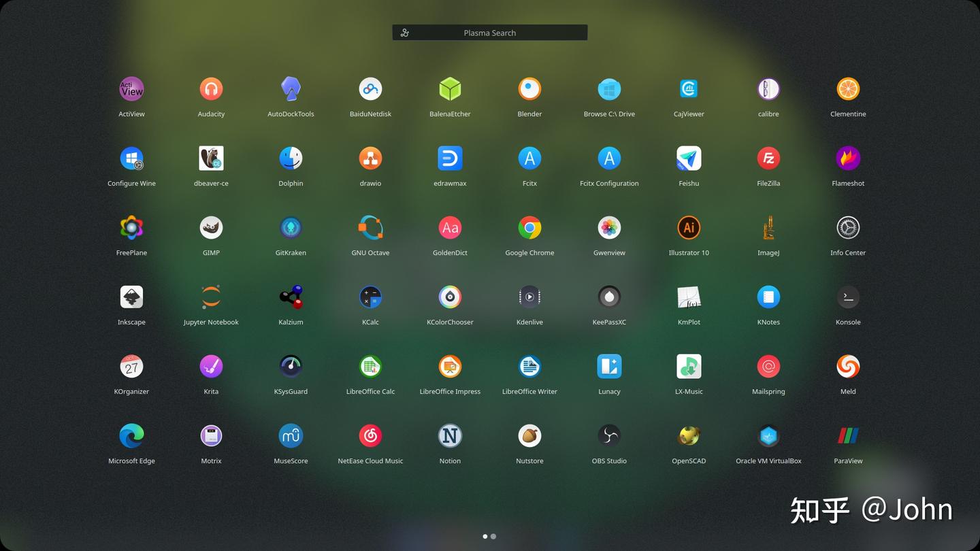980x551 pixels.
Task: Launch GIMP
Action: click(211, 228)
